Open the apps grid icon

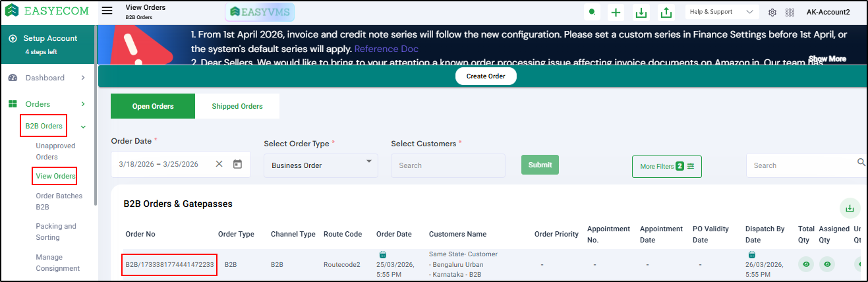click(790, 13)
